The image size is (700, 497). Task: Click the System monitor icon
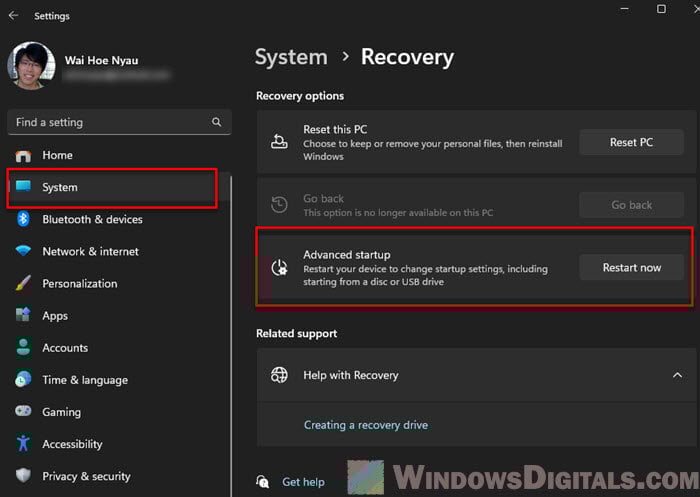[x=23, y=186]
